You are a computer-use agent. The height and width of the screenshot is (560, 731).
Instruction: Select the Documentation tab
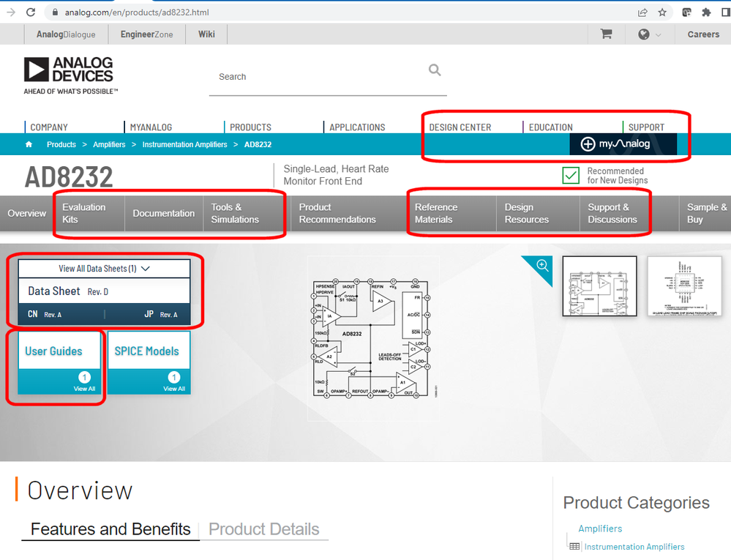pyautogui.click(x=164, y=214)
